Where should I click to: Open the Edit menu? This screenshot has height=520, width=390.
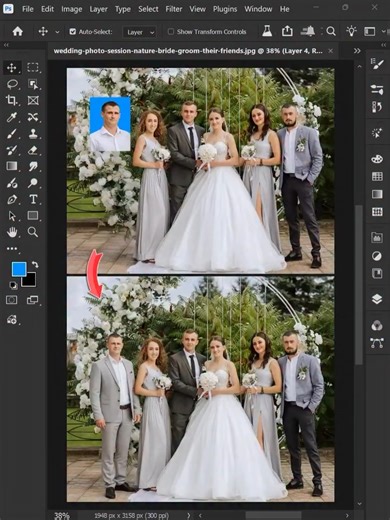tap(47, 9)
